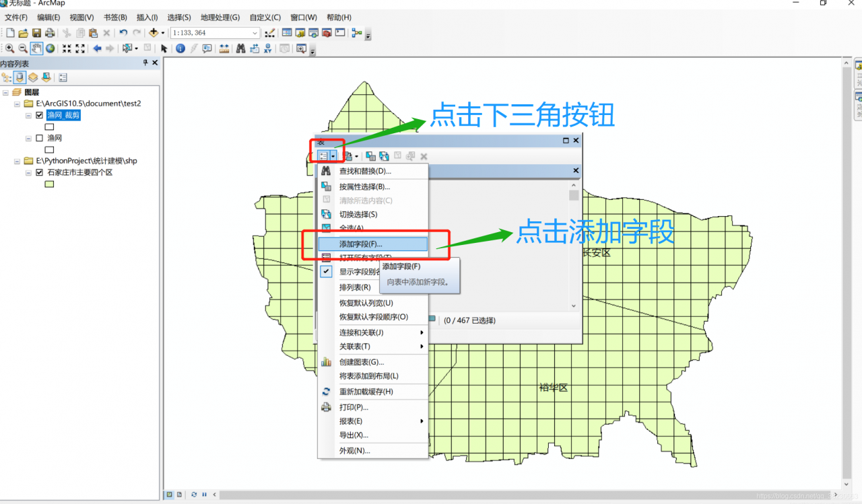Switch to data view at the map bottom
862x504 pixels.
pyautogui.click(x=169, y=495)
